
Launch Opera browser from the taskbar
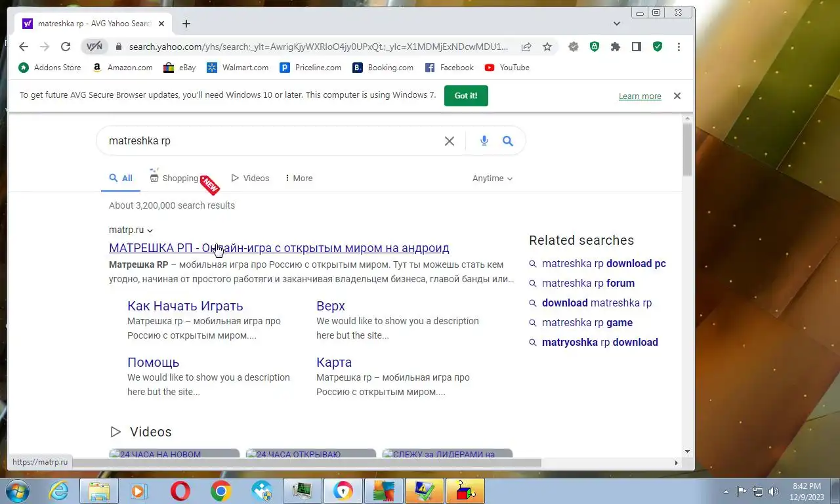point(180,491)
